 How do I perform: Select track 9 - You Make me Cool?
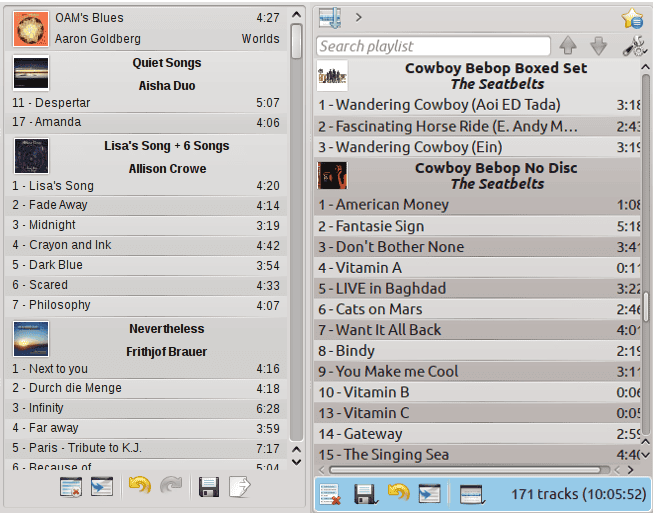click(x=477, y=372)
